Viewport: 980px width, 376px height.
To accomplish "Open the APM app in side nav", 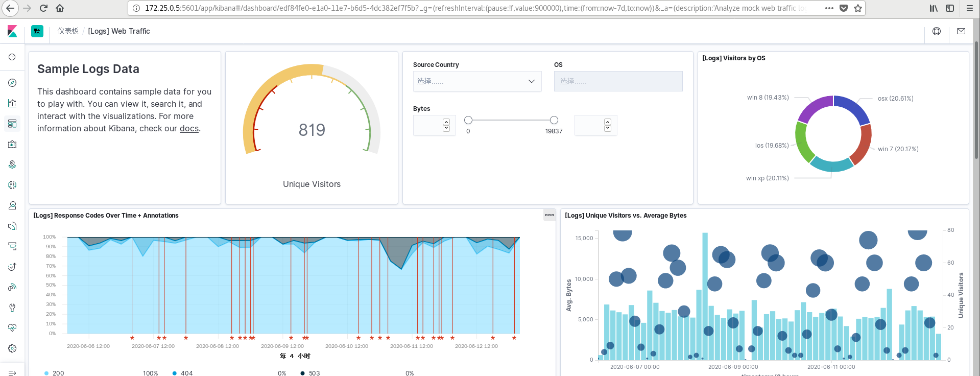I will [12, 246].
